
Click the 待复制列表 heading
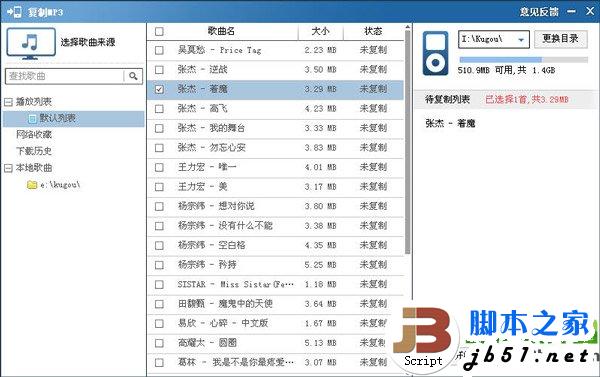tap(447, 100)
